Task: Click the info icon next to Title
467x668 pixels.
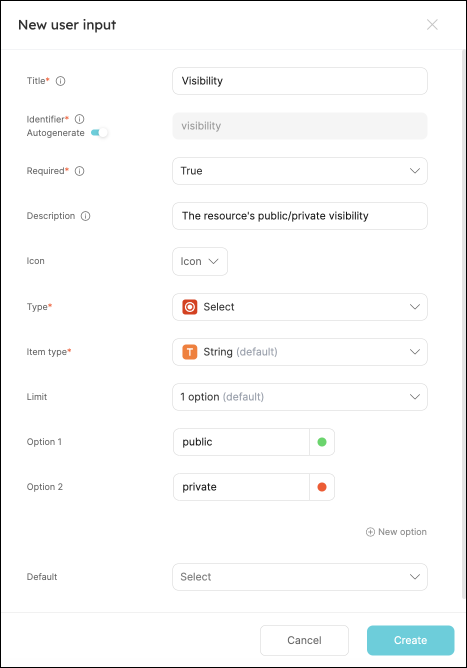Action: (61, 81)
